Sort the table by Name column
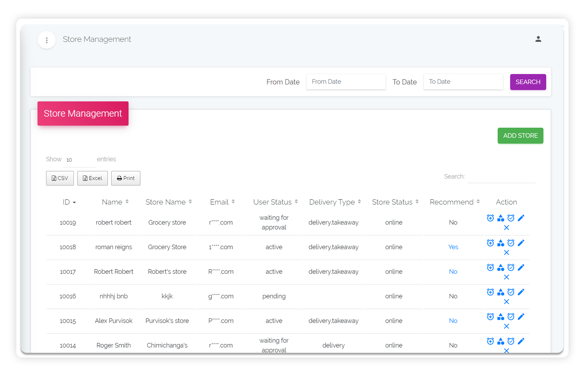The width and height of the screenshot is (588, 377). [x=115, y=202]
